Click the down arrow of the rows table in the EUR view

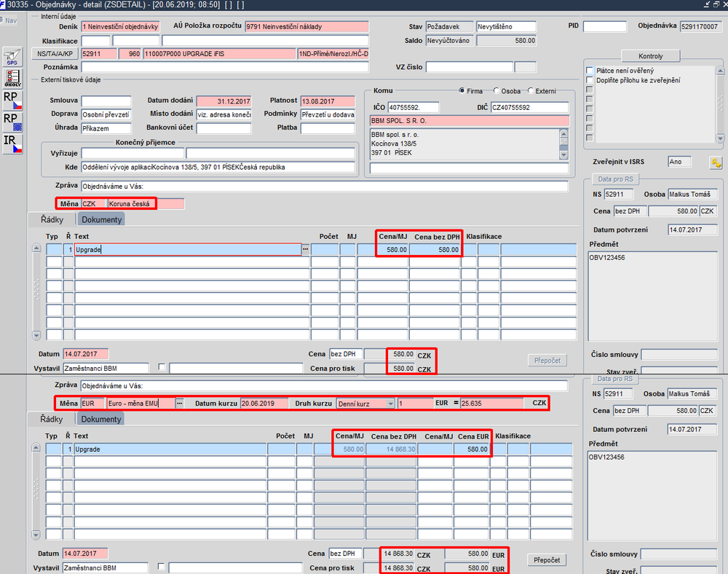tap(36, 535)
